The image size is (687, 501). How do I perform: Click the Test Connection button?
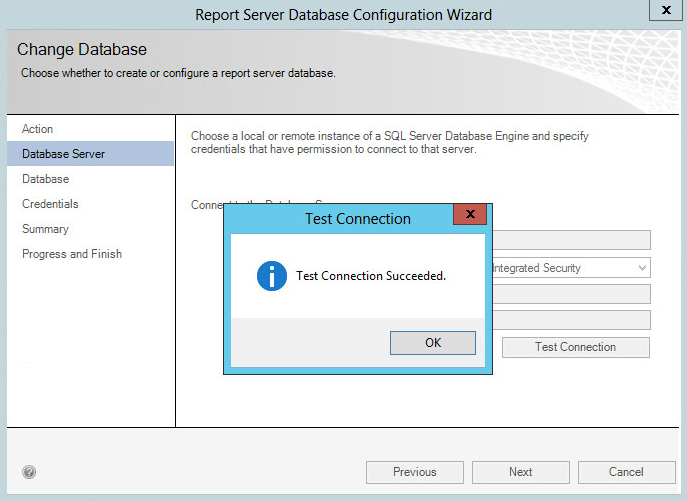tap(575, 347)
